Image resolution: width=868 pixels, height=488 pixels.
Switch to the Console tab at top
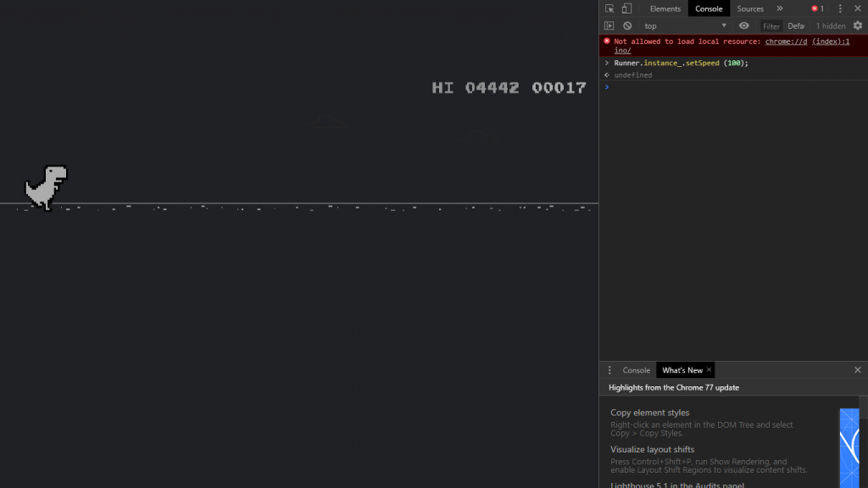click(x=709, y=8)
